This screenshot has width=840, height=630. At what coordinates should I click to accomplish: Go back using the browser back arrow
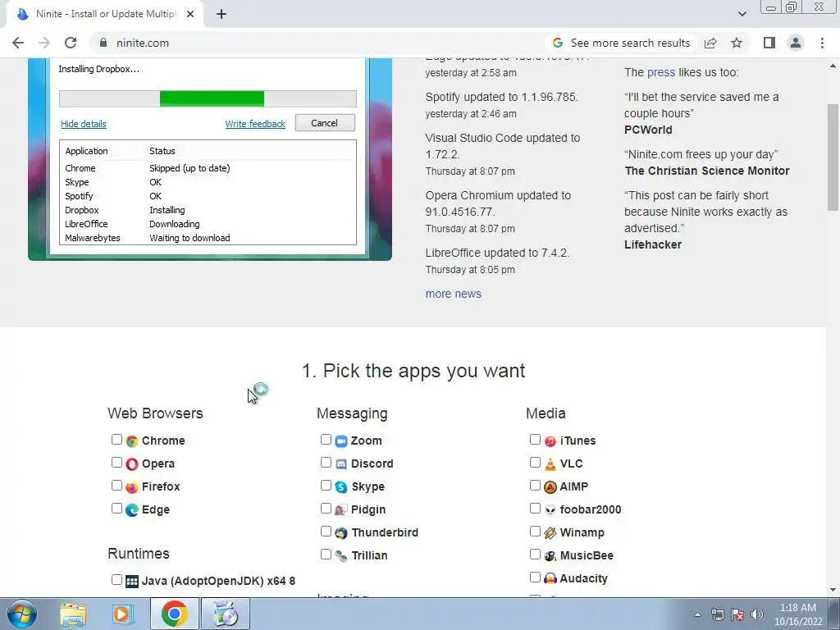18,43
